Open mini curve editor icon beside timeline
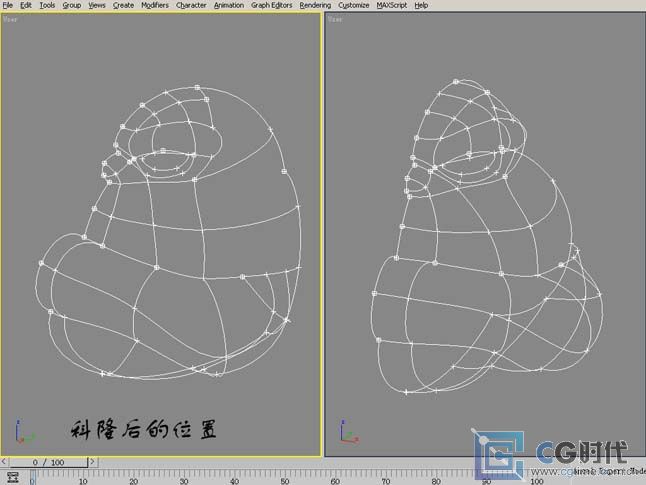 (x=13, y=477)
